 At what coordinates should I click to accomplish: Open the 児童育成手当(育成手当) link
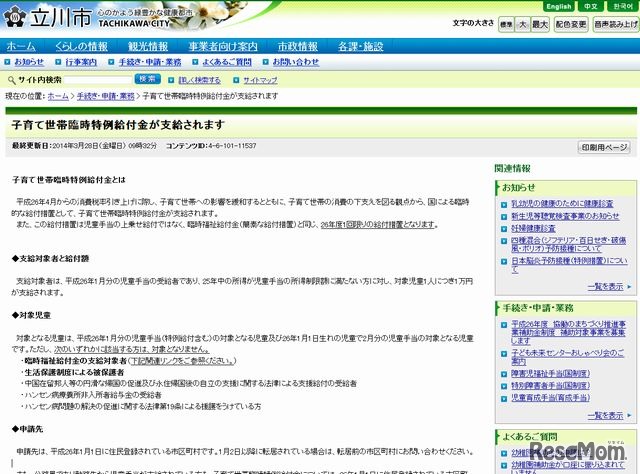551,398
